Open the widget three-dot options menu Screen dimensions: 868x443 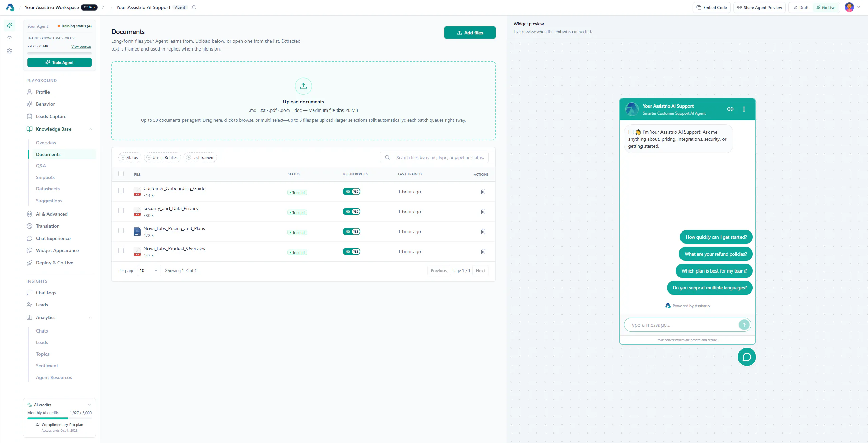point(744,109)
